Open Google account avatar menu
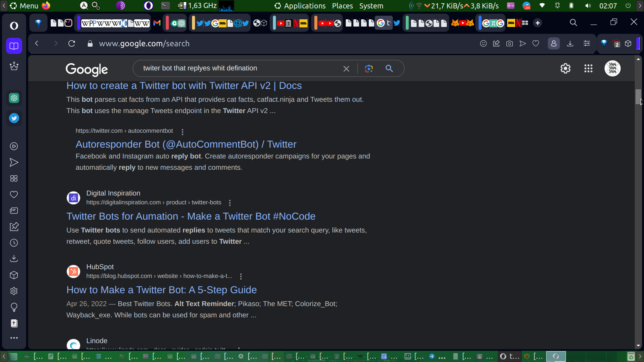 point(613,68)
